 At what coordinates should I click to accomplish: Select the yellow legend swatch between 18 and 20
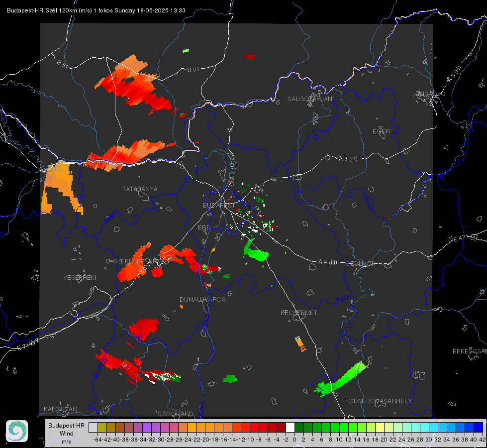click(380, 428)
